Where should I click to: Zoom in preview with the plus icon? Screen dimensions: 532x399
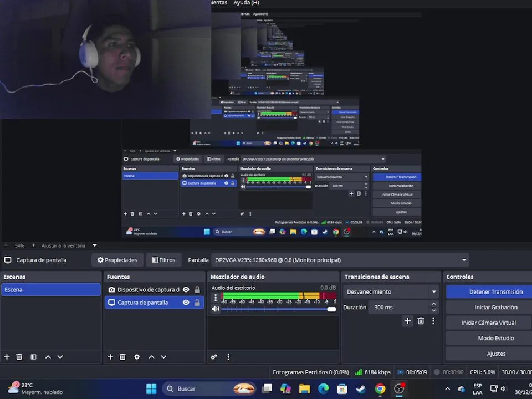point(33,245)
